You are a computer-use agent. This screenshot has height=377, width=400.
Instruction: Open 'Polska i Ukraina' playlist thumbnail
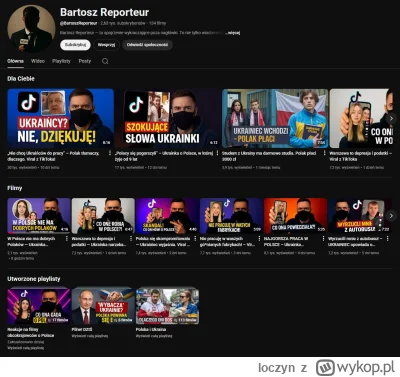point(167,306)
